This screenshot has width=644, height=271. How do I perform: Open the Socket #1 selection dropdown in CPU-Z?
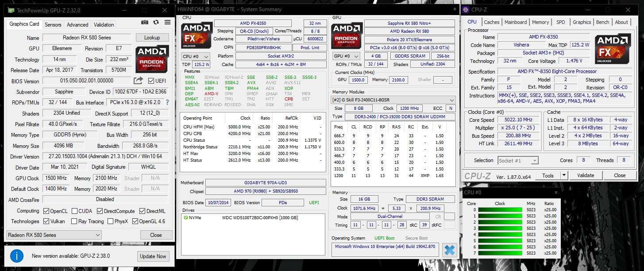[518, 160]
